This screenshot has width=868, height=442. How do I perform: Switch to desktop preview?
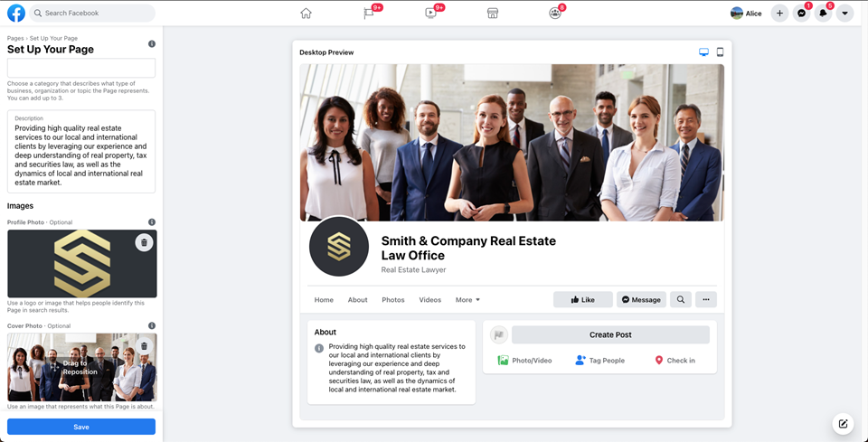click(x=703, y=52)
